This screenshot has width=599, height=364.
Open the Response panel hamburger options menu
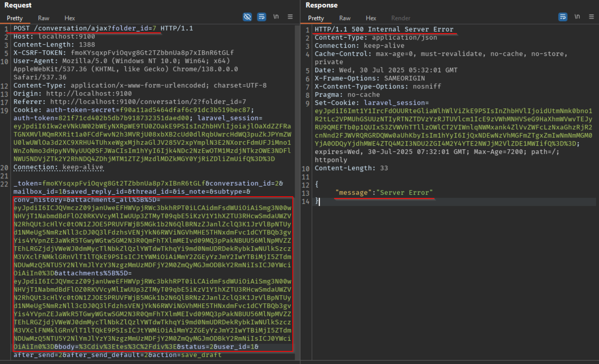point(591,17)
